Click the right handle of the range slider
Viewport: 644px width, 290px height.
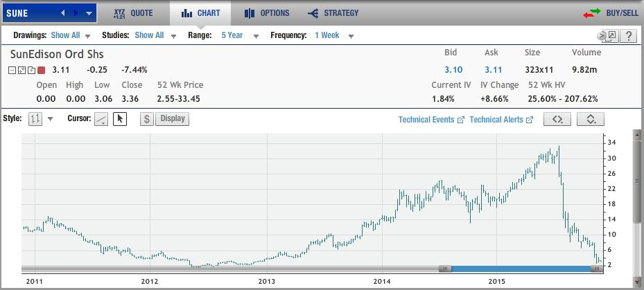(x=597, y=269)
